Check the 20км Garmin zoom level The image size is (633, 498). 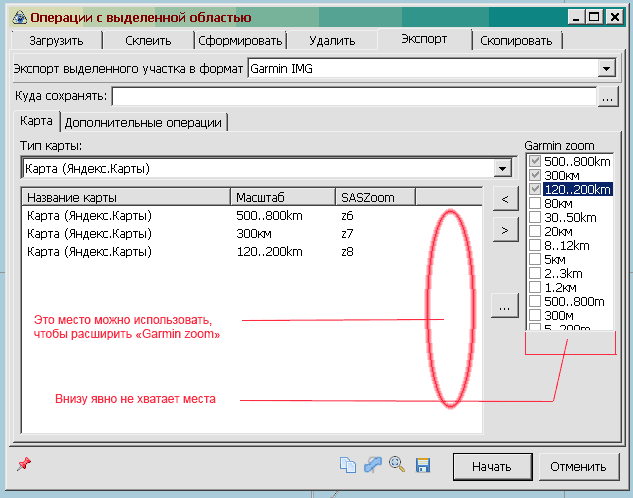tap(534, 231)
